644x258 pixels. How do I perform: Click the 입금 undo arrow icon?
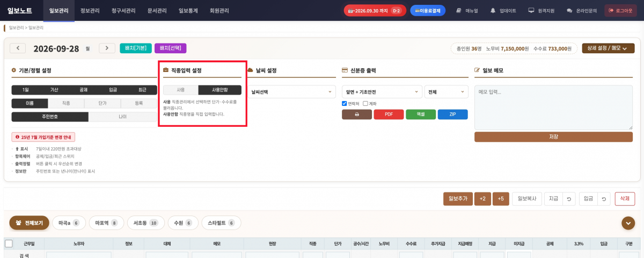point(604,199)
